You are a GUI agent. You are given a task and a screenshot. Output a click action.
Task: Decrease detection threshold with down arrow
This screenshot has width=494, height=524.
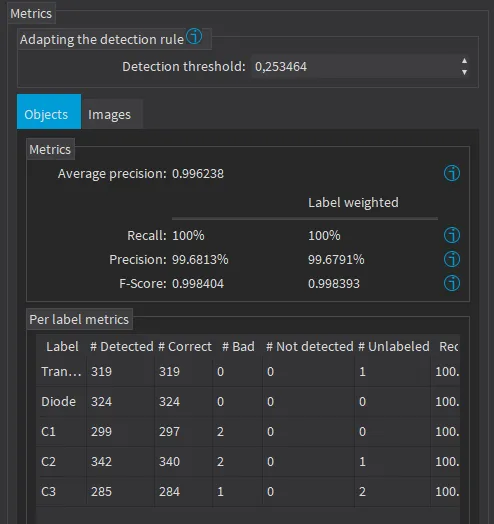(x=464, y=72)
